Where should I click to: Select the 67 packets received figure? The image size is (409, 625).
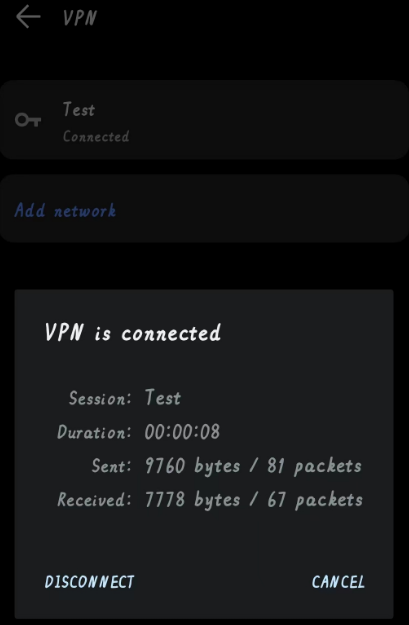[x=315, y=500]
